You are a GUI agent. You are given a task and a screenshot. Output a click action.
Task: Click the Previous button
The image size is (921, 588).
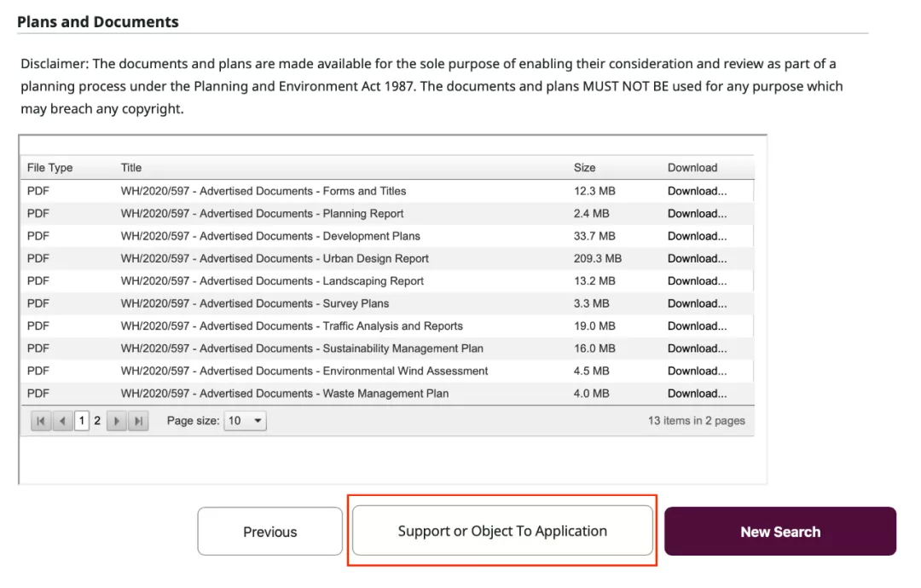[270, 532]
